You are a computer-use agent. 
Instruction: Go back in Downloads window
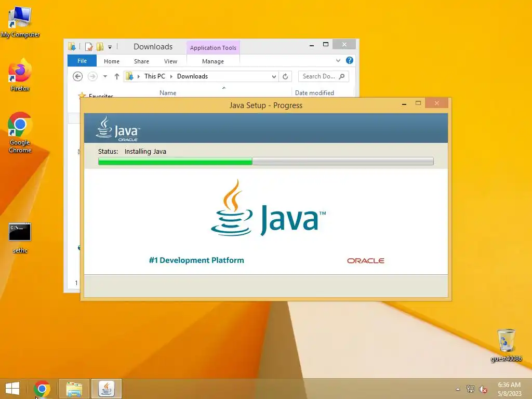[78, 76]
